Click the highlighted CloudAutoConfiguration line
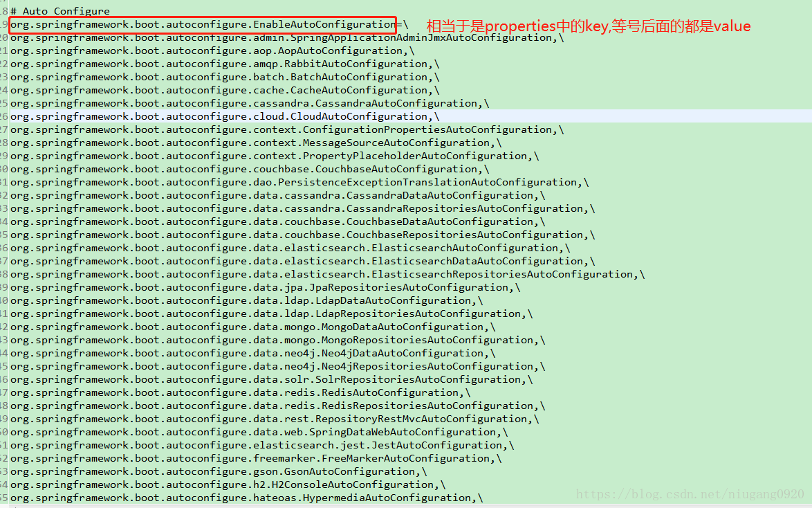812x508 pixels. (225, 117)
